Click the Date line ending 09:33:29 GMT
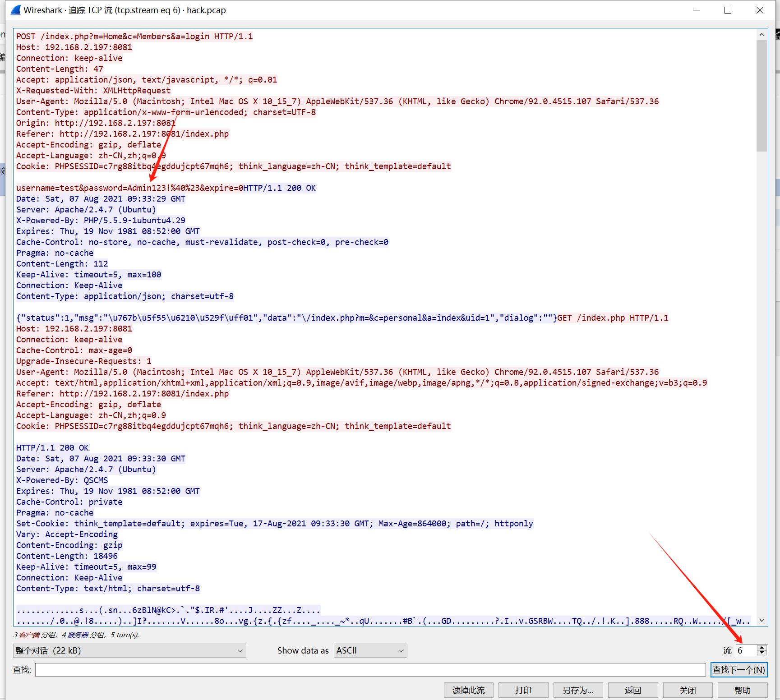Viewport: 780px width, 700px height. 101,199
